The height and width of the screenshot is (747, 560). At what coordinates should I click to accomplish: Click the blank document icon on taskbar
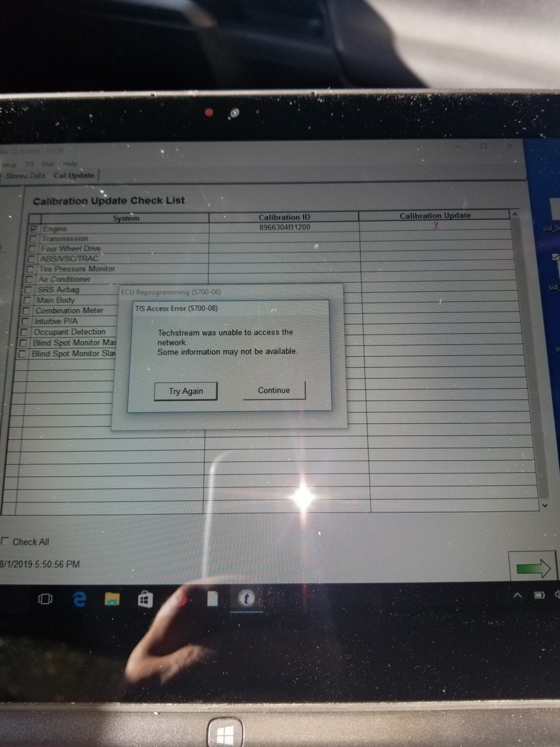coord(212,599)
